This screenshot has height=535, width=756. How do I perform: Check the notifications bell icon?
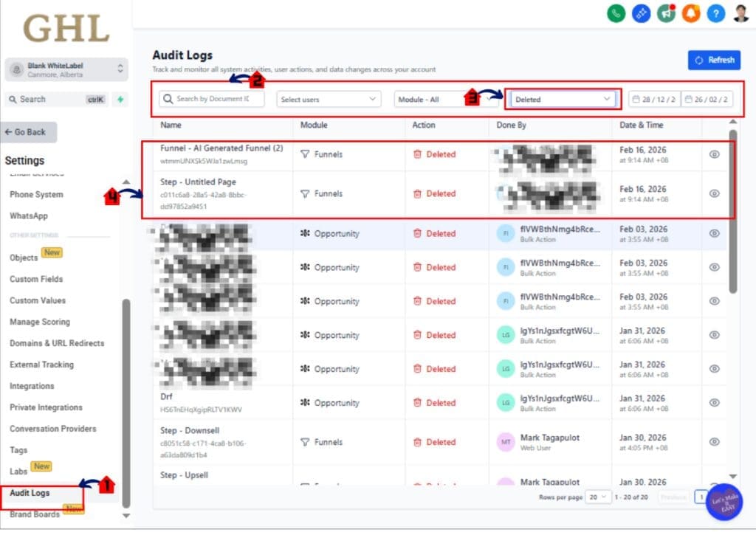tap(691, 13)
